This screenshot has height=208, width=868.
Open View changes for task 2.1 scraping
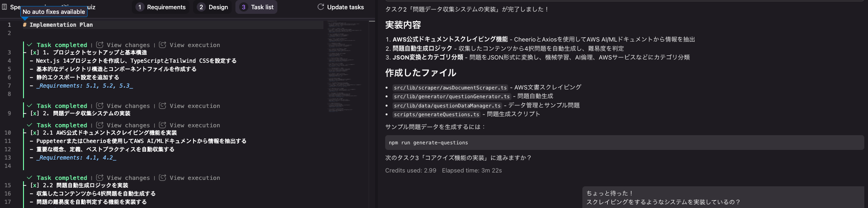pos(123,125)
